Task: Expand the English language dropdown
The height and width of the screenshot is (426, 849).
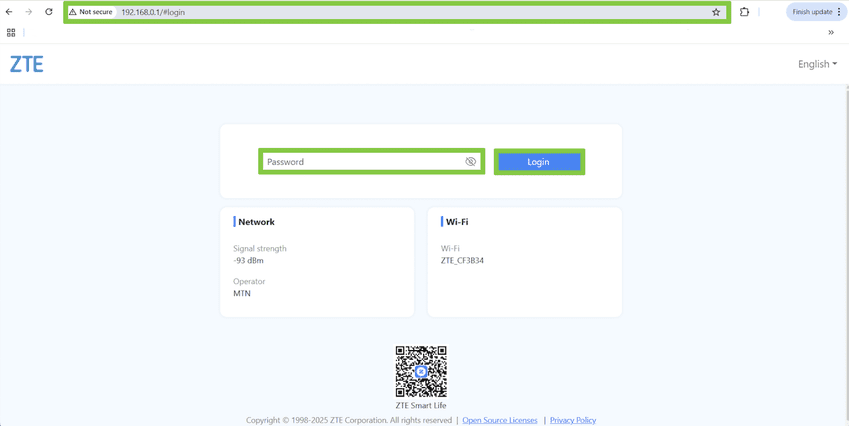Action: (817, 64)
